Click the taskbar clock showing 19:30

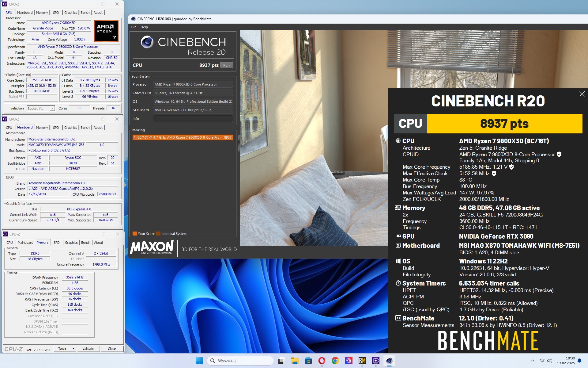click(x=566, y=361)
